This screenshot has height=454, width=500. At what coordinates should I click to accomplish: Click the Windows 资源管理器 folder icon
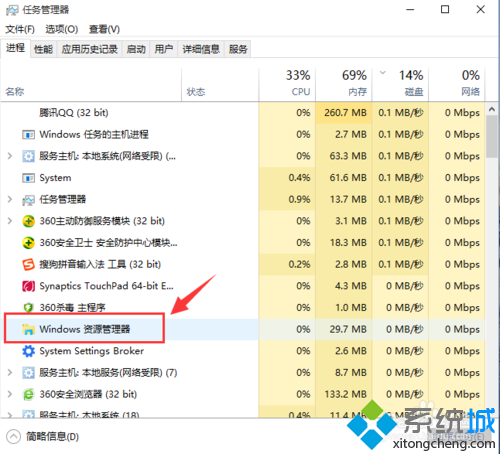(x=28, y=330)
